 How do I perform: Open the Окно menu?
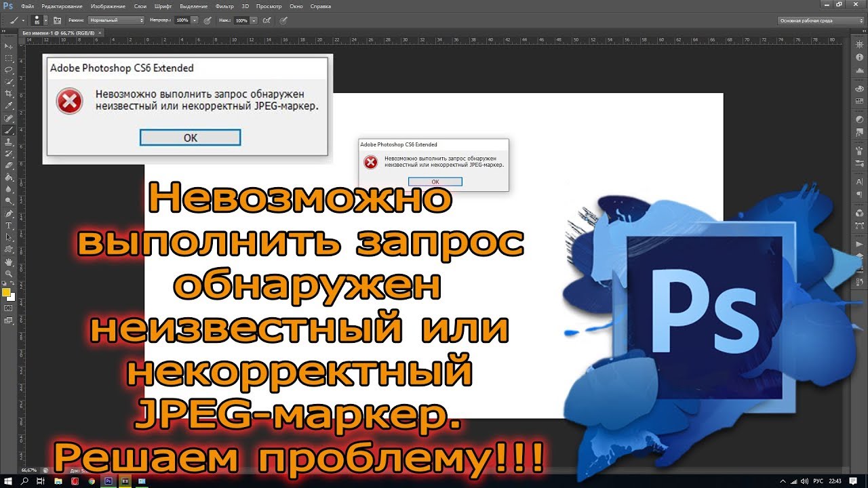pos(296,5)
